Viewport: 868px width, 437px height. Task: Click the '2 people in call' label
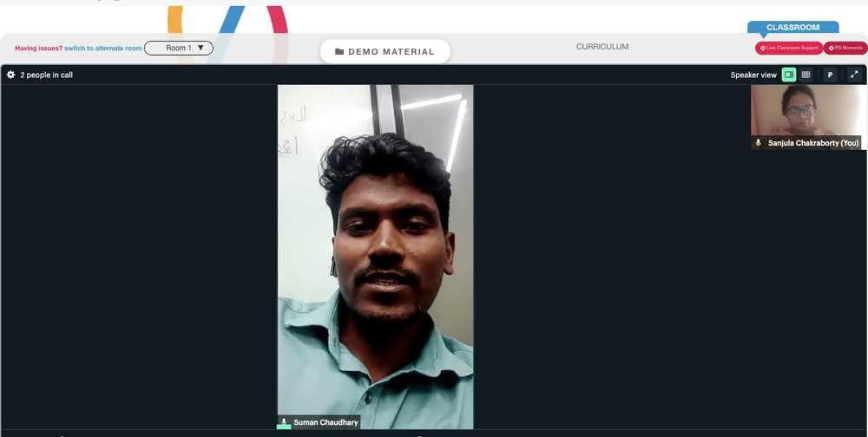point(47,75)
